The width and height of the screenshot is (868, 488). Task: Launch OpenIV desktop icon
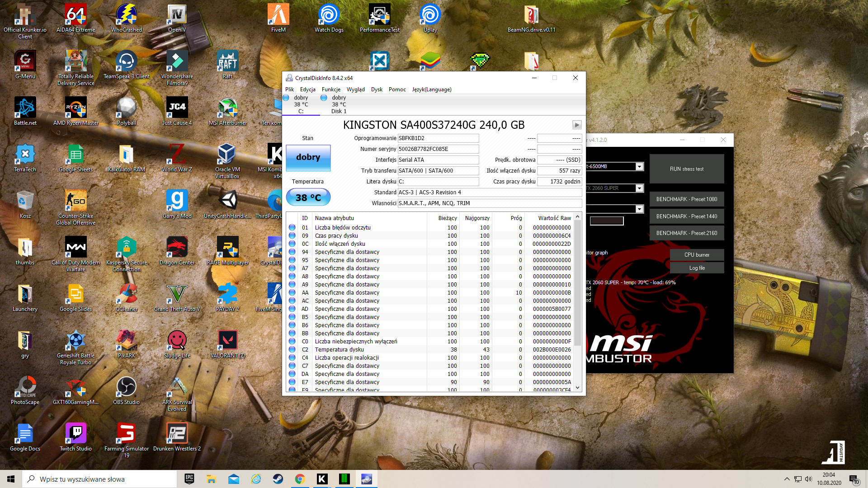177,18
